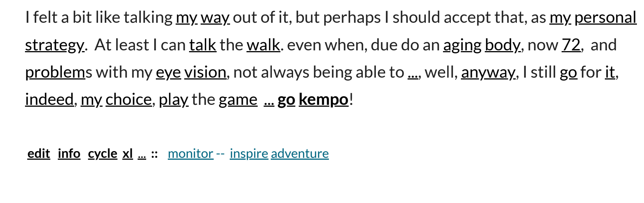This screenshot has width=644, height=203.
Task: Follow the 'cycle' link
Action: [x=103, y=154]
